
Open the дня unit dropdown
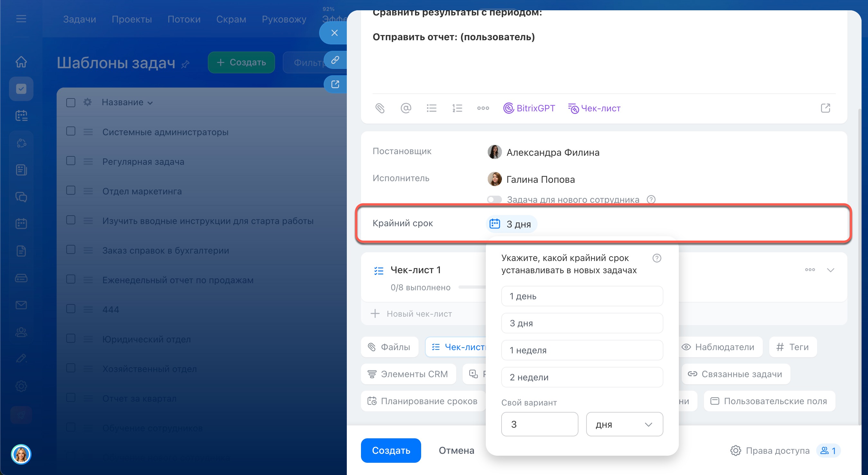[x=624, y=424]
